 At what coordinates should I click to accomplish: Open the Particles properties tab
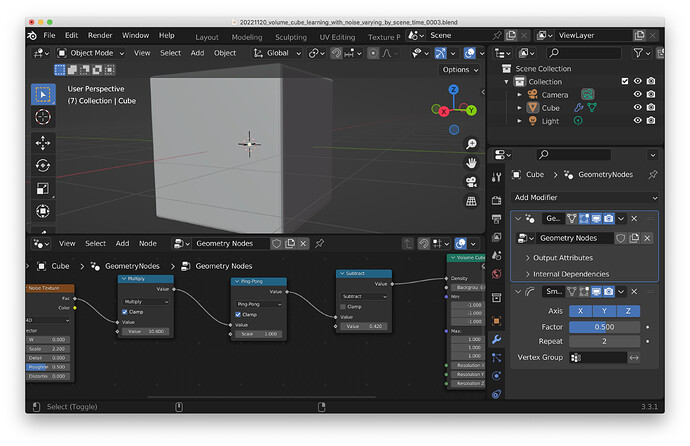pyautogui.click(x=496, y=358)
